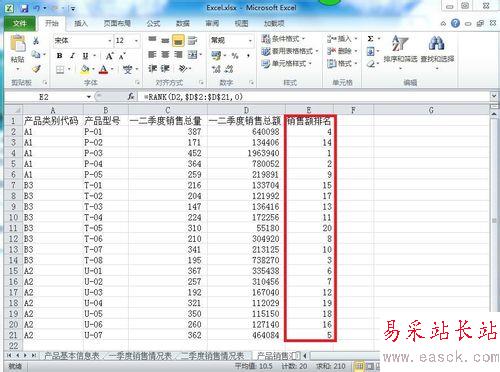Toggle Bold formatting
Screen dimensions: 500x372
coord(59,56)
